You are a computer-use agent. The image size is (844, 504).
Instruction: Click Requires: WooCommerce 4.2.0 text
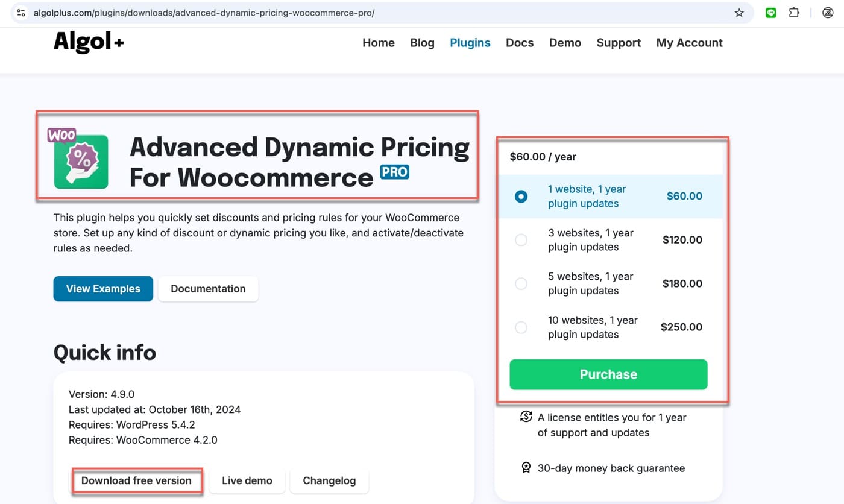tap(143, 440)
